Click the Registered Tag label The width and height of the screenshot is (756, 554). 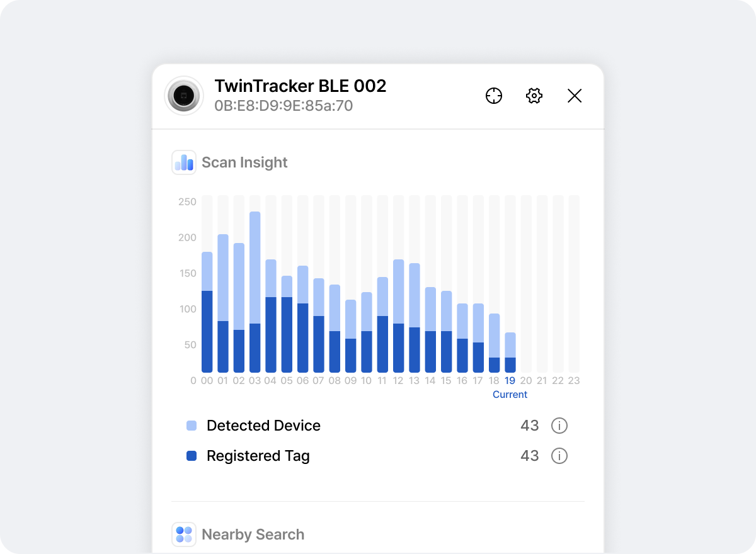point(258,456)
